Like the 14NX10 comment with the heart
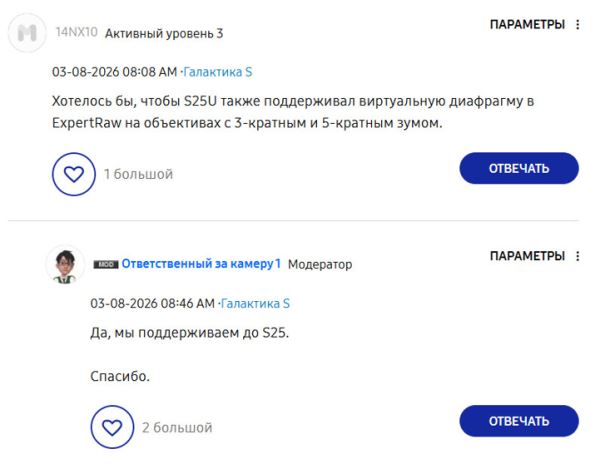The width and height of the screenshot is (600, 464). [x=73, y=174]
